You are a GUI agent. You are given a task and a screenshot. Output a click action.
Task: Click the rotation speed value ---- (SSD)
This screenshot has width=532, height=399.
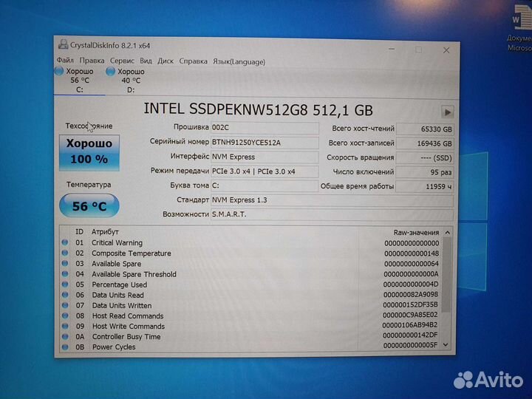(425, 158)
